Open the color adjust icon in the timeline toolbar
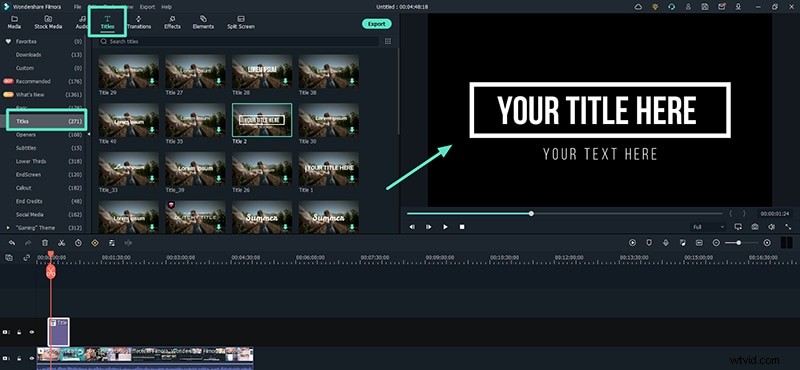The image size is (800, 370). tap(111, 243)
